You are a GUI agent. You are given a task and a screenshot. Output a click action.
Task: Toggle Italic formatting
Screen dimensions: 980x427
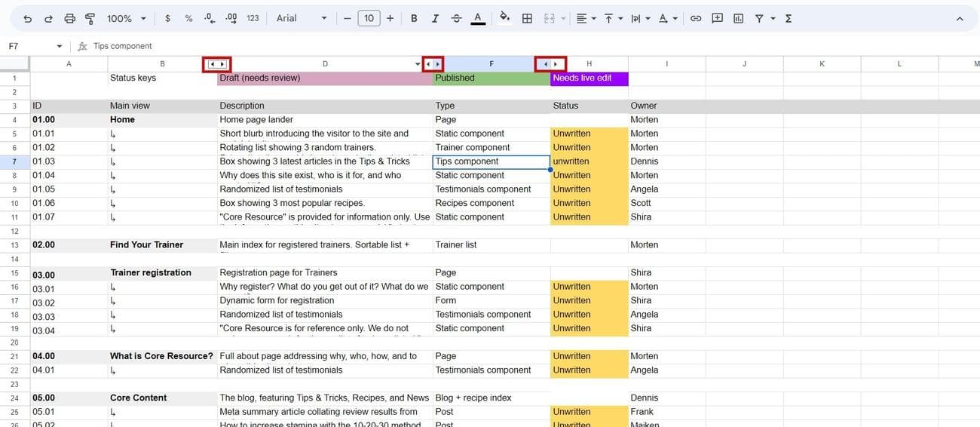pos(435,18)
